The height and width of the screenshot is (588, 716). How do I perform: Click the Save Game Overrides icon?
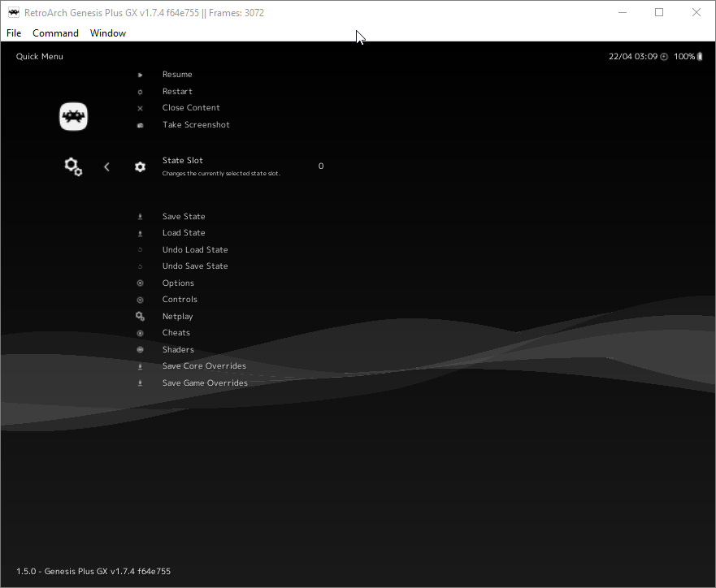pos(140,383)
